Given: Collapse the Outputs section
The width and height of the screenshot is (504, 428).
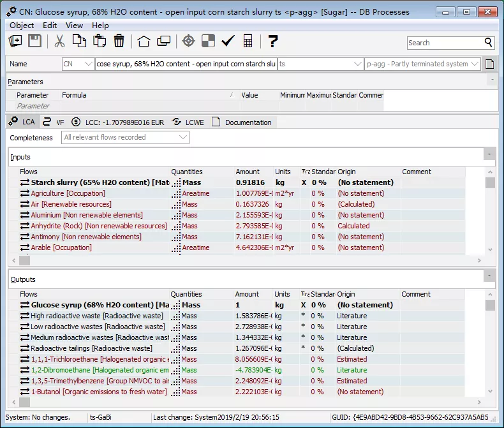Looking at the screenshot, I should [x=489, y=276].
